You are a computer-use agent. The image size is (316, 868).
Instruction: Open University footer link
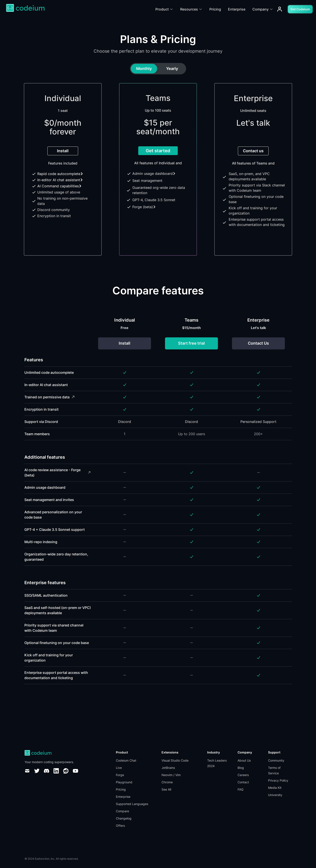[x=275, y=795]
